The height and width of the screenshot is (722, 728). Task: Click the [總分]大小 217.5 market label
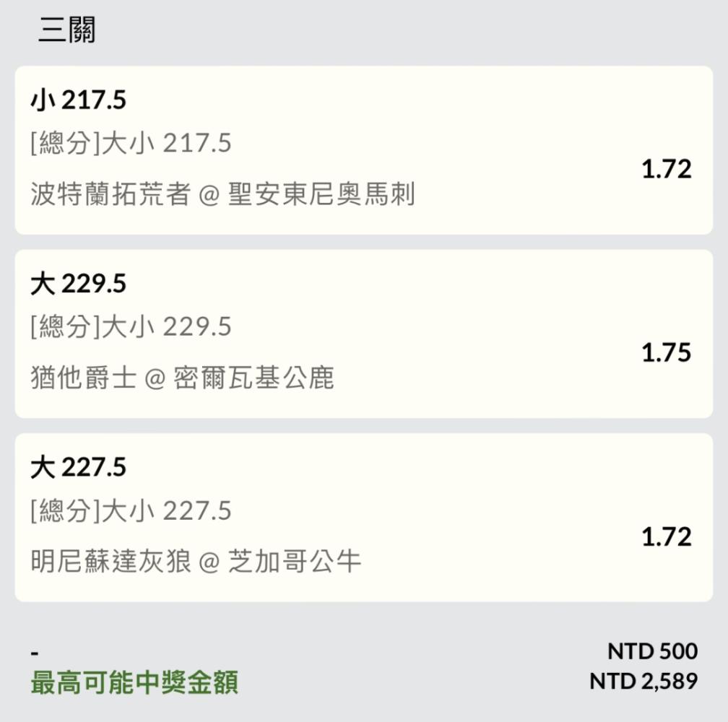tap(131, 144)
